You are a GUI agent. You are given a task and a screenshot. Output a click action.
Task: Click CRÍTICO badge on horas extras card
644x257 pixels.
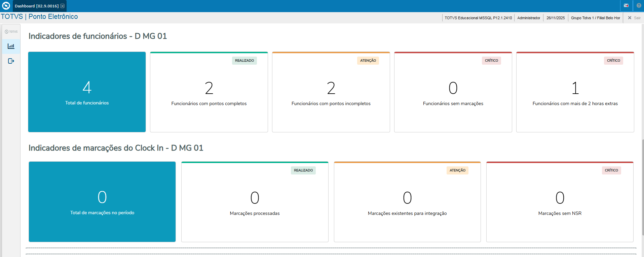coord(613,61)
